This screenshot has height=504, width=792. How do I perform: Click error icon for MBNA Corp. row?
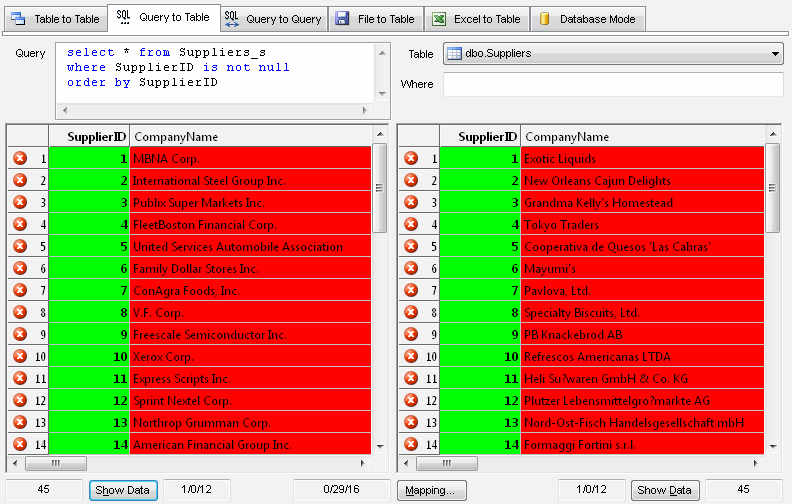[x=20, y=159]
